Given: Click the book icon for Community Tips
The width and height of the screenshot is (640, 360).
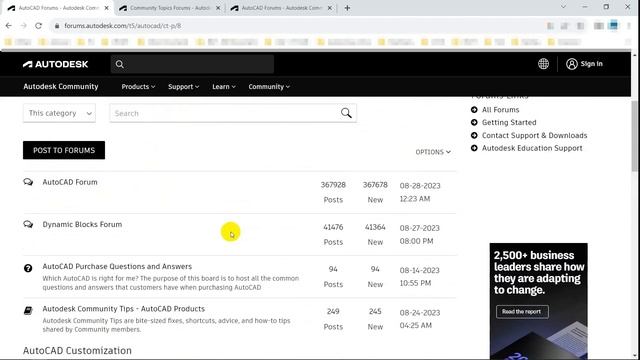Looking at the screenshot, I should point(28,311).
